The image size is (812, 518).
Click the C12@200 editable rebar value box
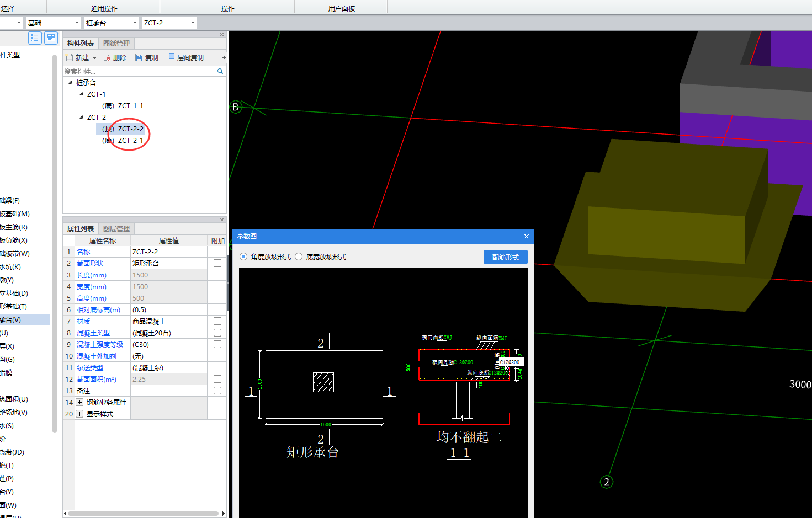pyautogui.click(x=510, y=362)
